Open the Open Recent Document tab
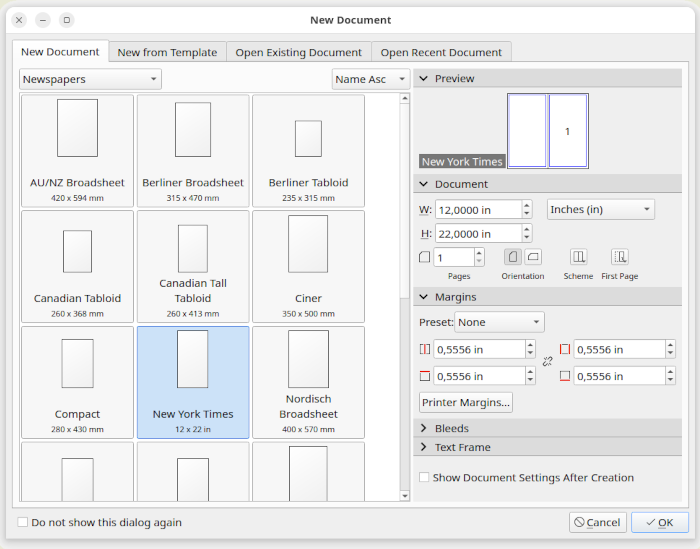The width and height of the screenshot is (700, 549). pos(441,52)
